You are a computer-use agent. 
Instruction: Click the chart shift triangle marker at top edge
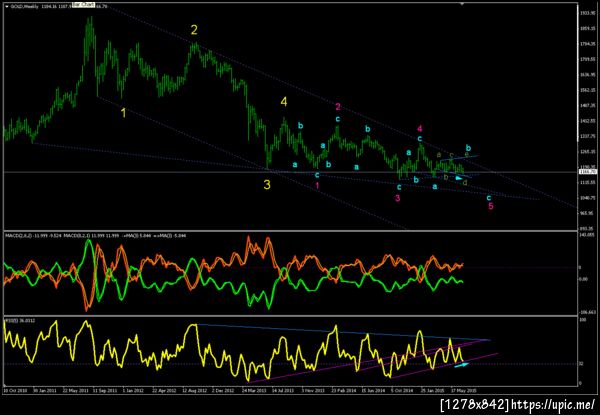coord(462,4)
